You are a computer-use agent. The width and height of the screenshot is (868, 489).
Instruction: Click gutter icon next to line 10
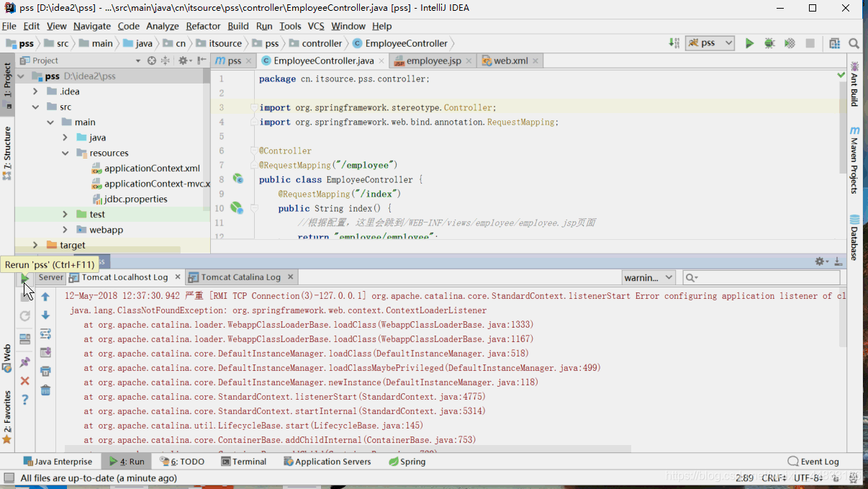coord(236,208)
